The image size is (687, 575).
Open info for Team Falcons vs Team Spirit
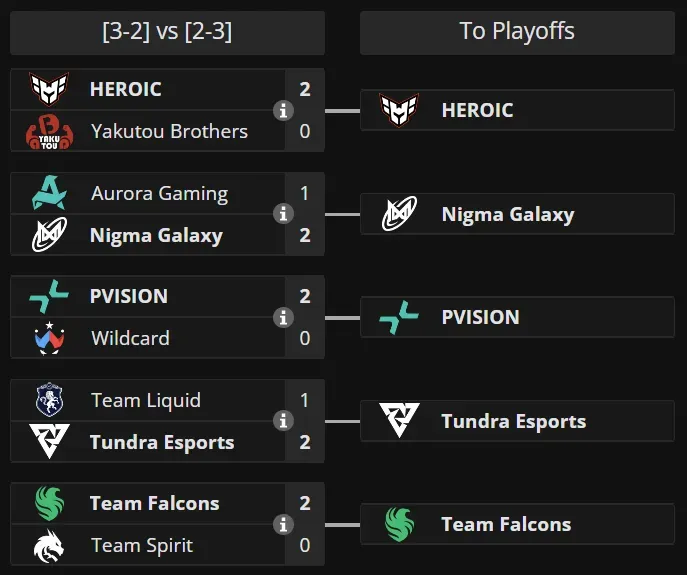pyautogui.click(x=284, y=524)
